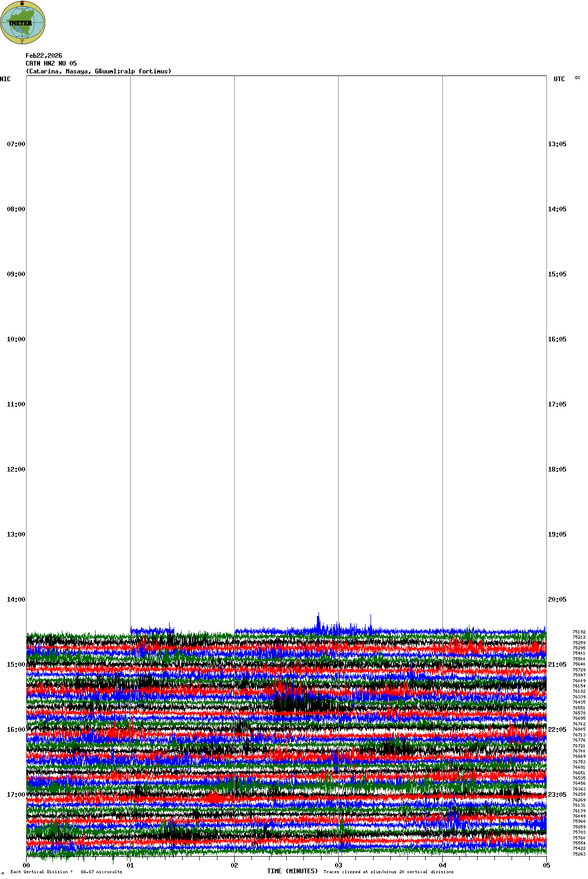The height and width of the screenshot is (879, 588).
Task: Click the 20:05 UTC time marker
Action: [557, 600]
